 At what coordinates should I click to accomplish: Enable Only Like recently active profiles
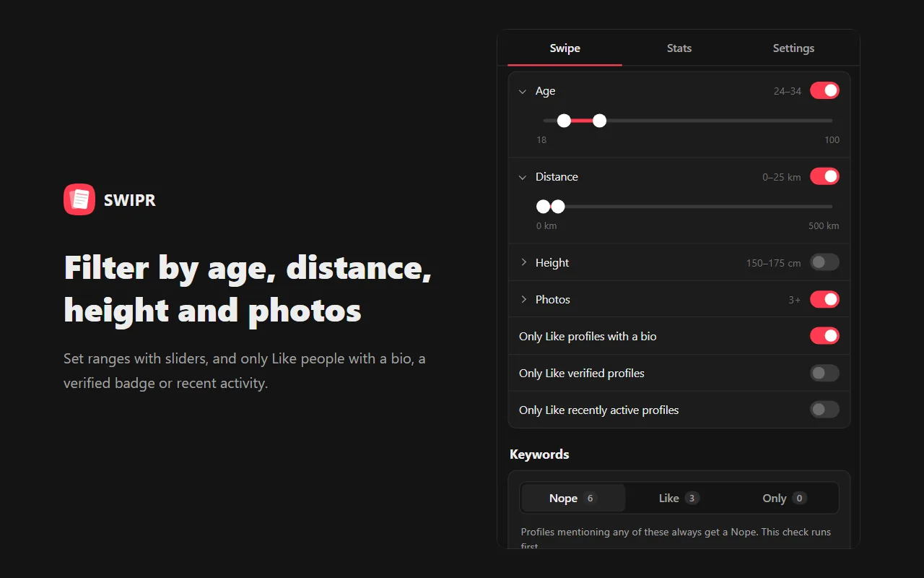824,410
